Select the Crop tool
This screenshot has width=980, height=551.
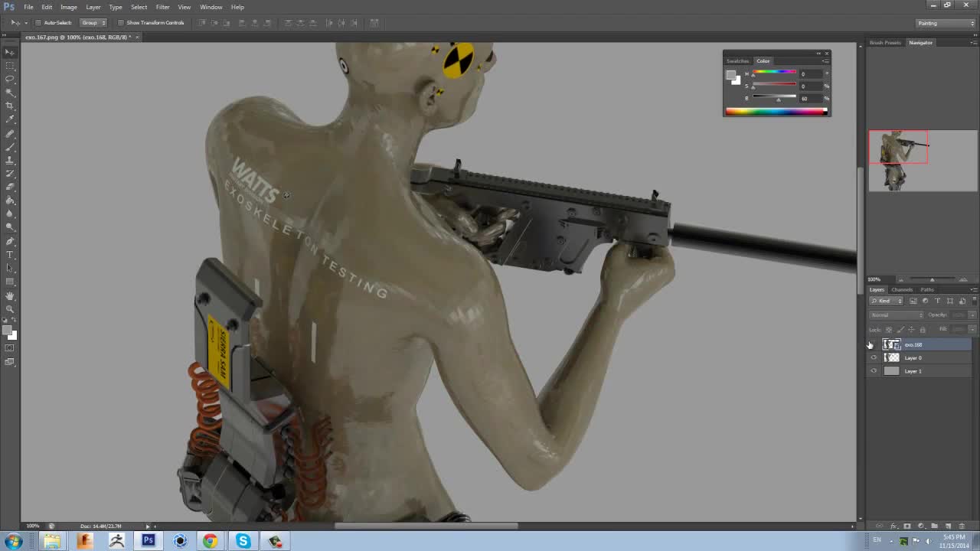(x=10, y=106)
